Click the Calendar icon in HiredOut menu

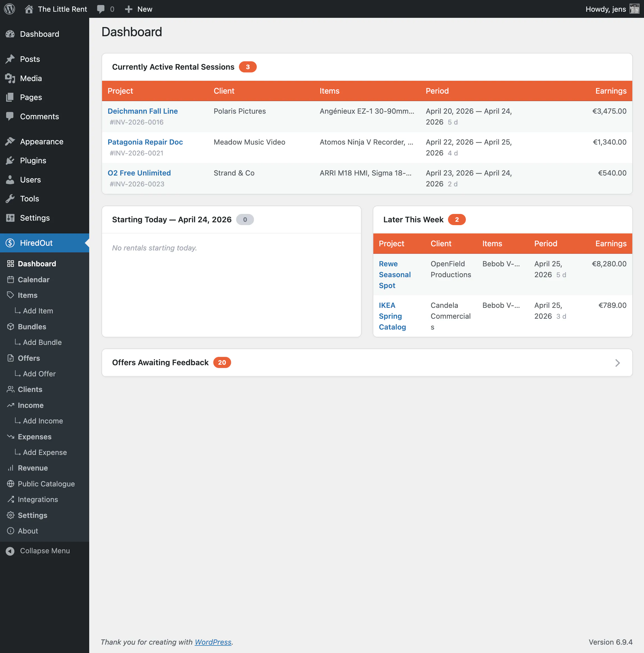11,279
